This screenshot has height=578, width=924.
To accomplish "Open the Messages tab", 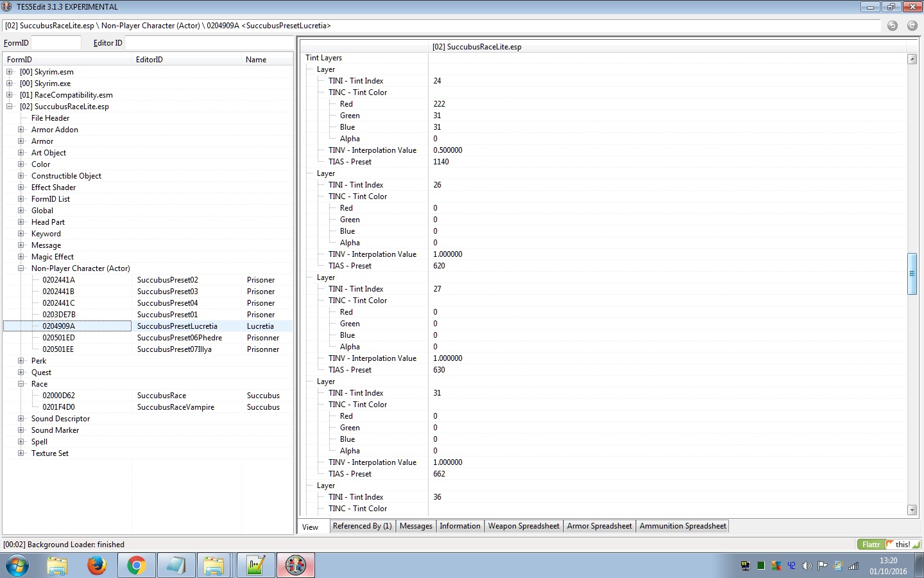I will pos(416,526).
